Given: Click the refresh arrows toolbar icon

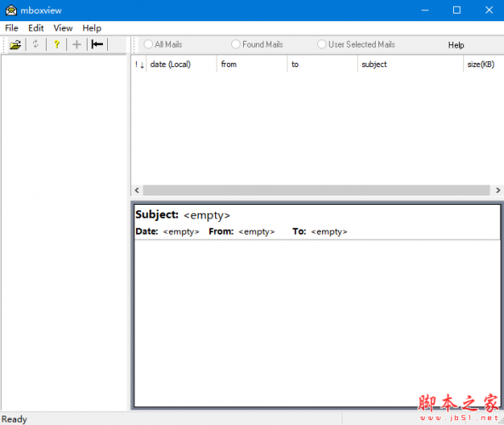Looking at the screenshot, I should pyautogui.click(x=36, y=44).
